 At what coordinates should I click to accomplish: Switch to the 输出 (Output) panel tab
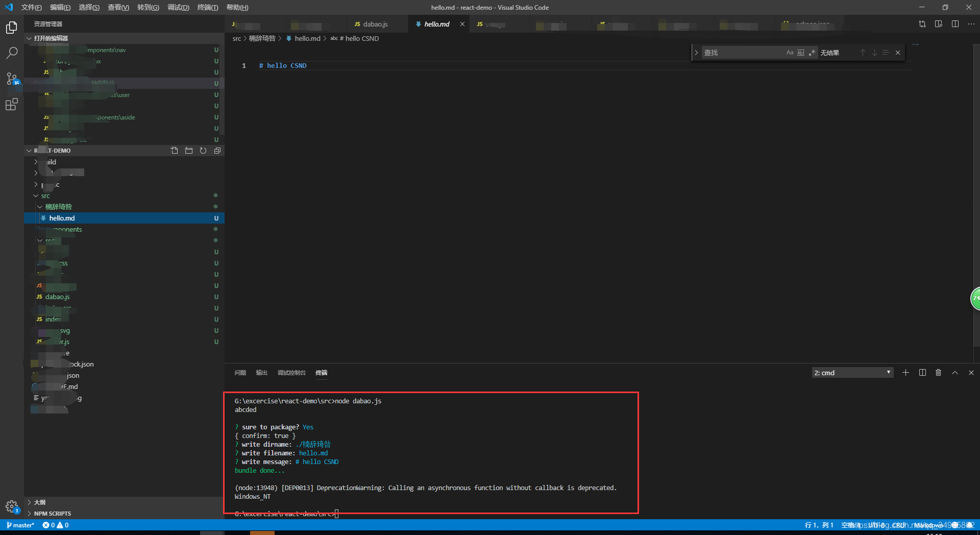262,373
